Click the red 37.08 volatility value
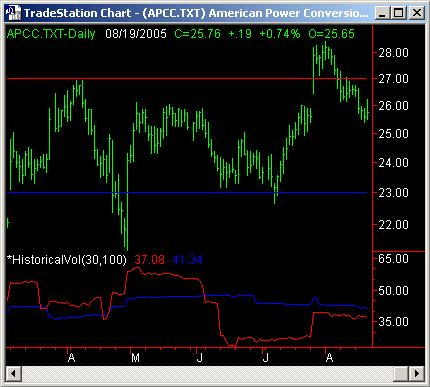Viewport: 430px width, 387px height. [149, 260]
